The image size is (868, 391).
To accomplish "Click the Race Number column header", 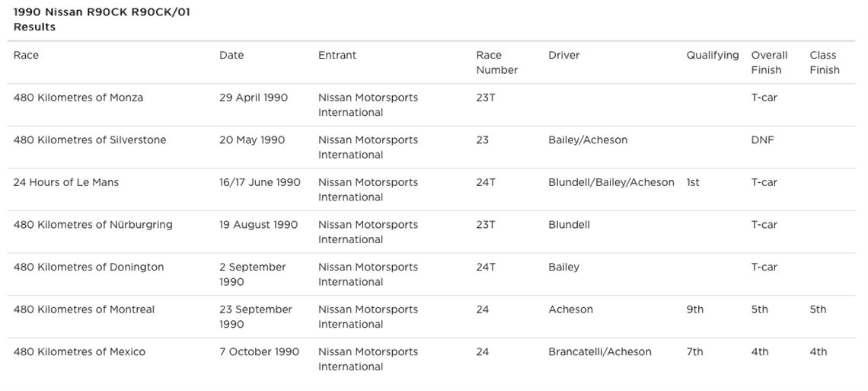I will [x=496, y=62].
